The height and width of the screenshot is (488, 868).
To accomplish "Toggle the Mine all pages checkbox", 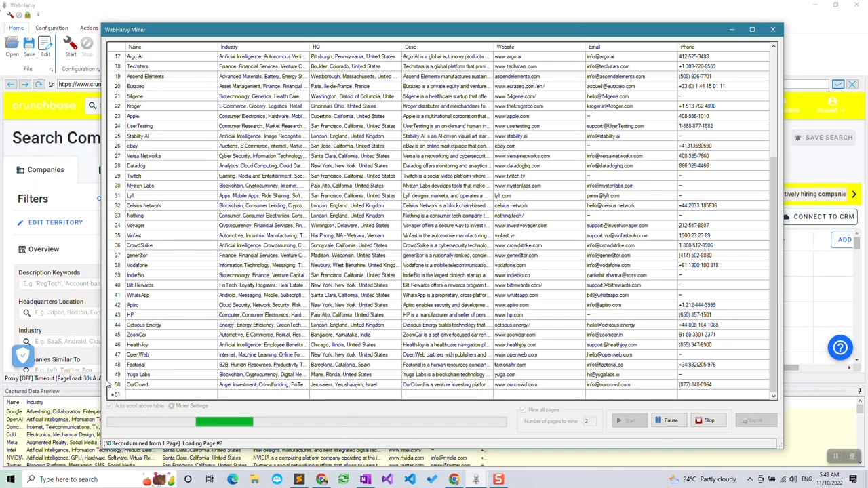I will pos(522,410).
